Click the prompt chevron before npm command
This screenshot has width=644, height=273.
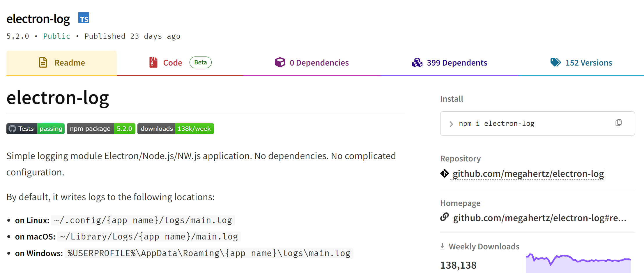[x=451, y=124]
